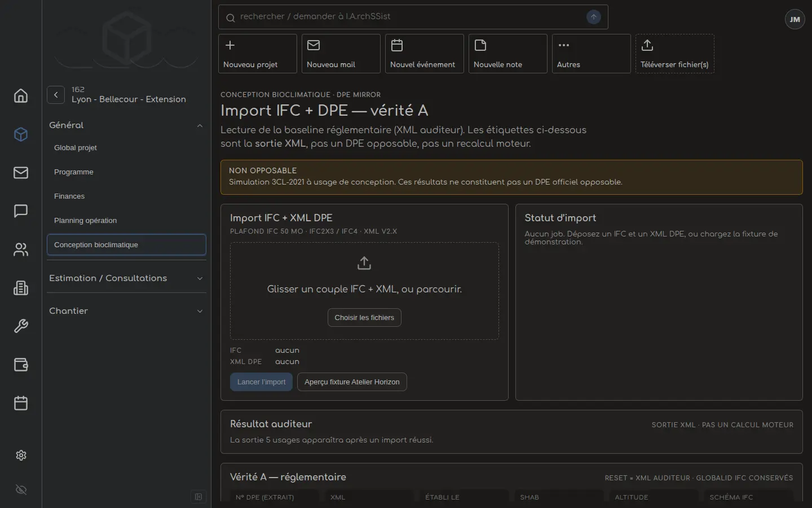Open Global projet menu item
This screenshot has width=812, height=508.
126,148
